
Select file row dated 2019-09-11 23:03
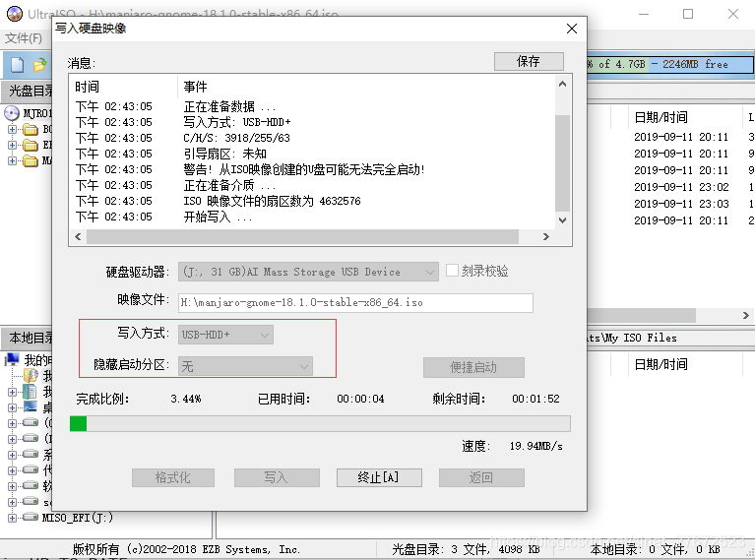[x=681, y=204]
